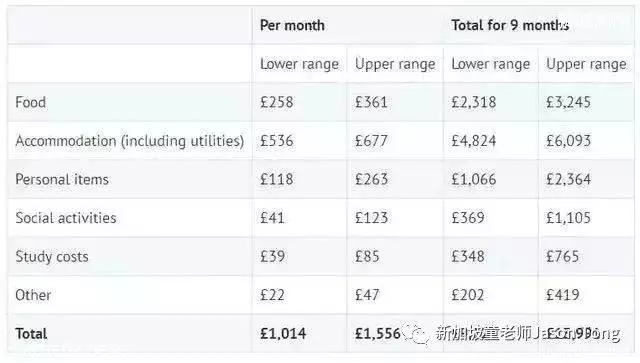Select the £1,014 monthly total cell
The width and height of the screenshot is (640, 363).
click(283, 334)
